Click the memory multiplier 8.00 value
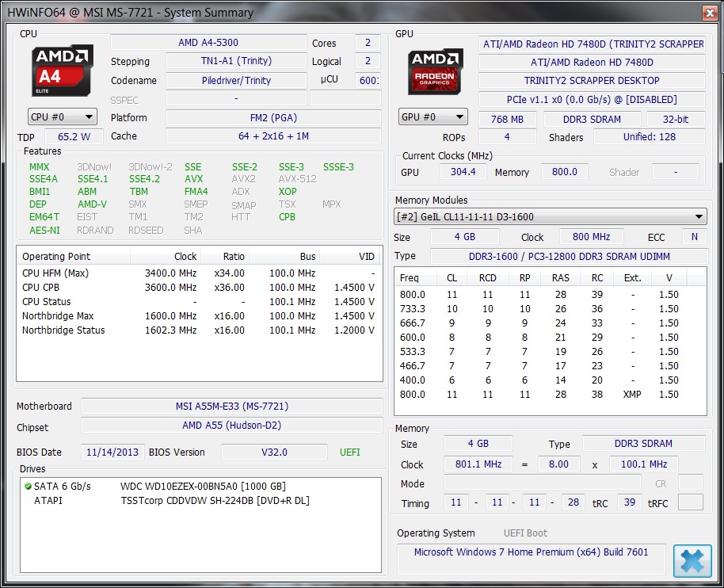Image resolution: width=724 pixels, height=588 pixels. coord(558,464)
